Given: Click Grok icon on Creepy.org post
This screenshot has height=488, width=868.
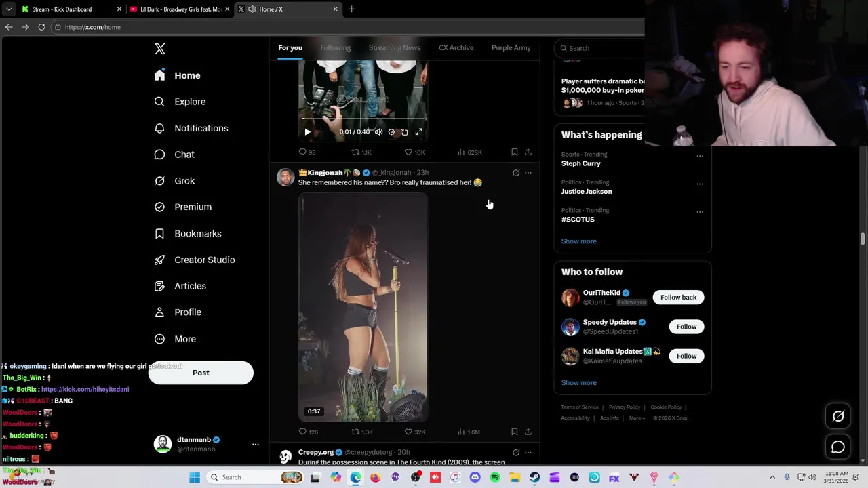Looking at the screenshot, I should coord(516,452).
